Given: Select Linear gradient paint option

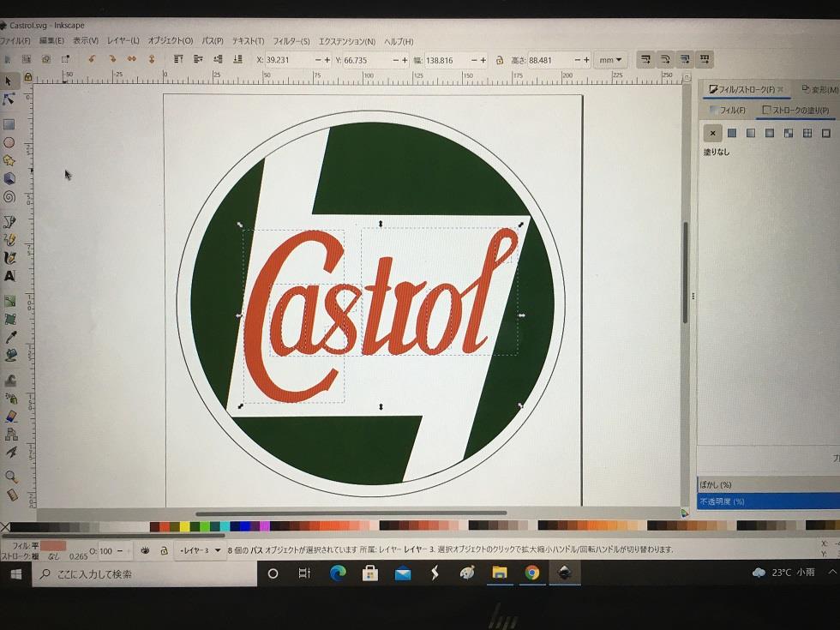Looking at the screenshot, I should (751, 133).
